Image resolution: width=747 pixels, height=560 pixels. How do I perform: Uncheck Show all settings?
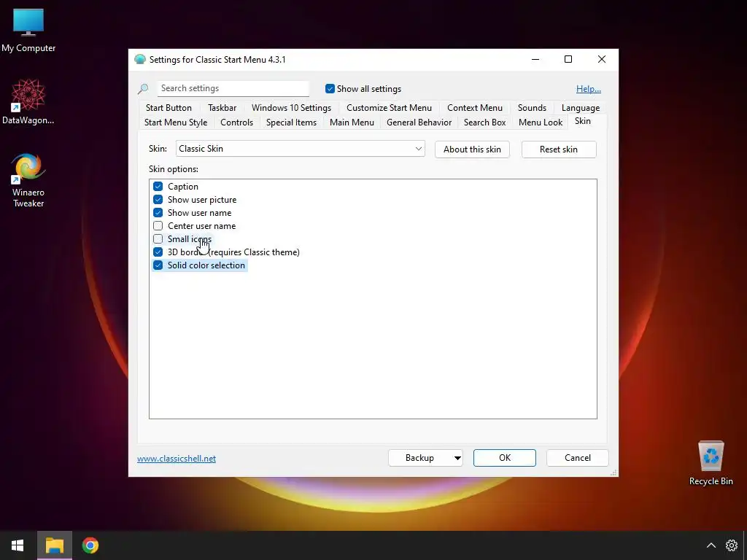click(330, 88)
